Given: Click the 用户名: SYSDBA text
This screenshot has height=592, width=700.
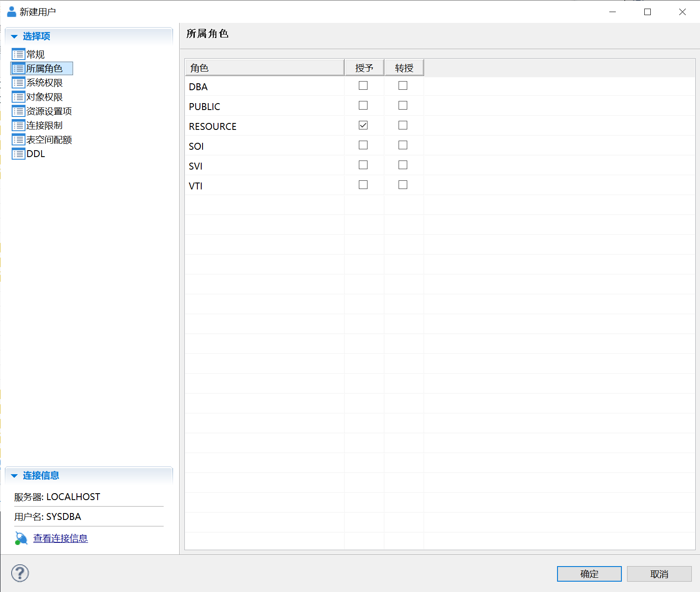Looking at the screenshot, I should [x=48, y=517].
